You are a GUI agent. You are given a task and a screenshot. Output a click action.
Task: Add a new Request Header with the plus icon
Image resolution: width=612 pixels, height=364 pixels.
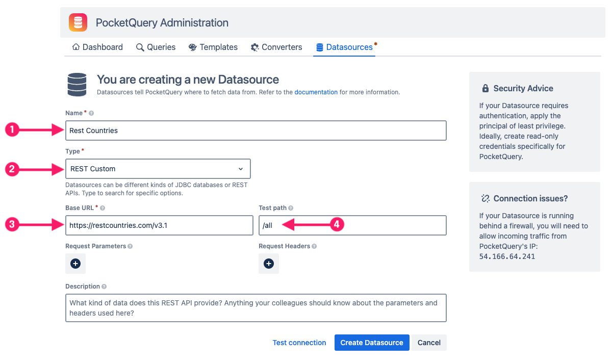pos(269,264)
